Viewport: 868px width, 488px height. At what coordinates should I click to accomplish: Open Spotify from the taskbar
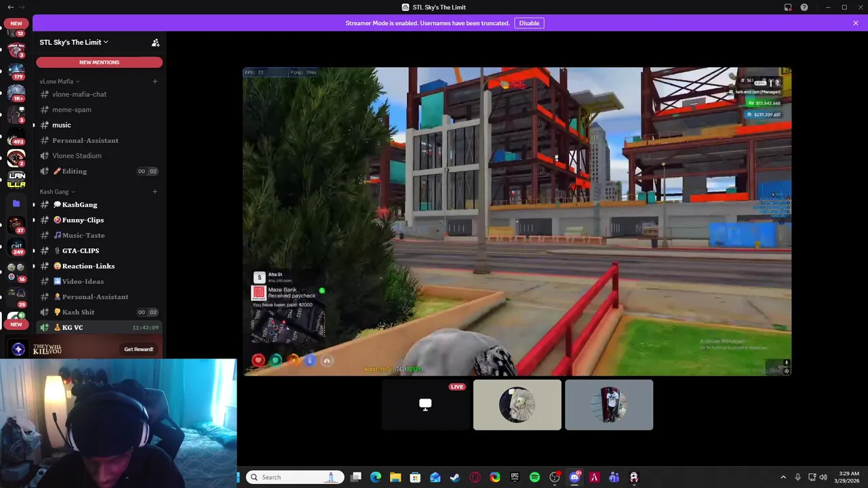point(534,477)
